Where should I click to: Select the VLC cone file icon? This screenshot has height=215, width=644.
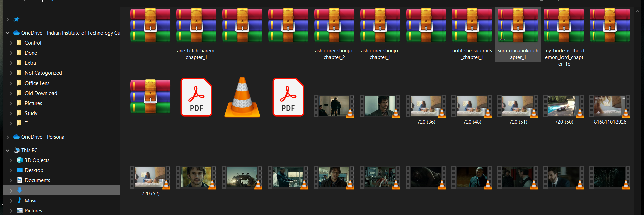(242, 97)
